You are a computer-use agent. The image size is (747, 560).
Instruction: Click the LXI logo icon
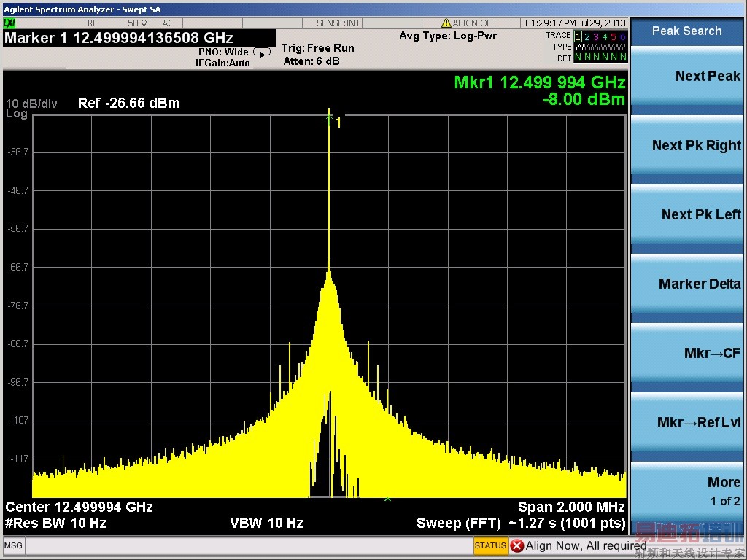[9, 23]
